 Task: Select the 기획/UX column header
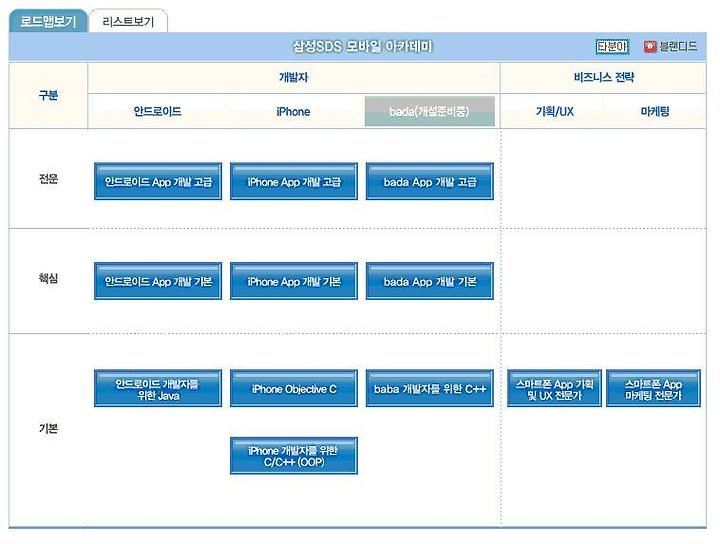click(x=555, y=111)
